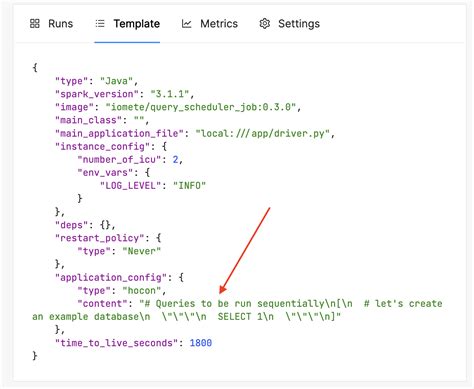Image resolution: width=474 pixels, height=389 pixels.
Task: Click the 1800 time to live value
Action: [201, 343]
